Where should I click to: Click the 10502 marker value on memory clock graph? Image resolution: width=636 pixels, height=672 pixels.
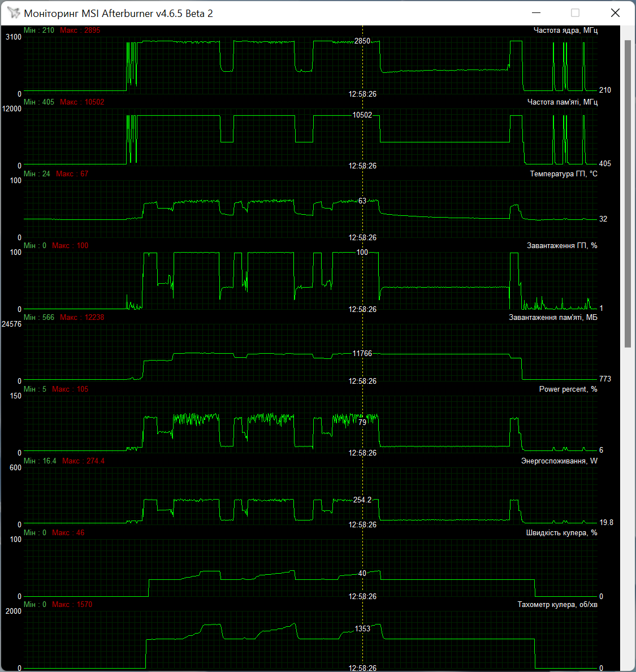pyautogui.click(x=362, y=115)
